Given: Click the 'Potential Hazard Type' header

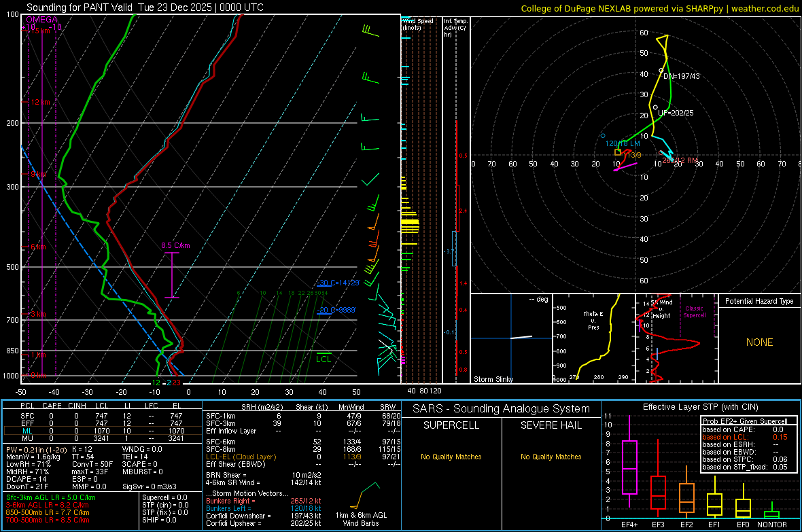Looking at the screenshot, I should click(x=759, y=301).
